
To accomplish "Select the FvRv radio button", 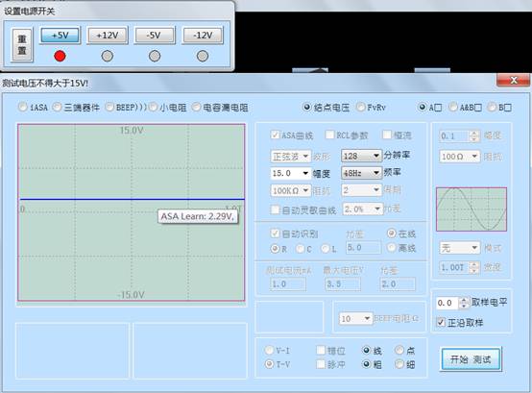I will 360,108.
